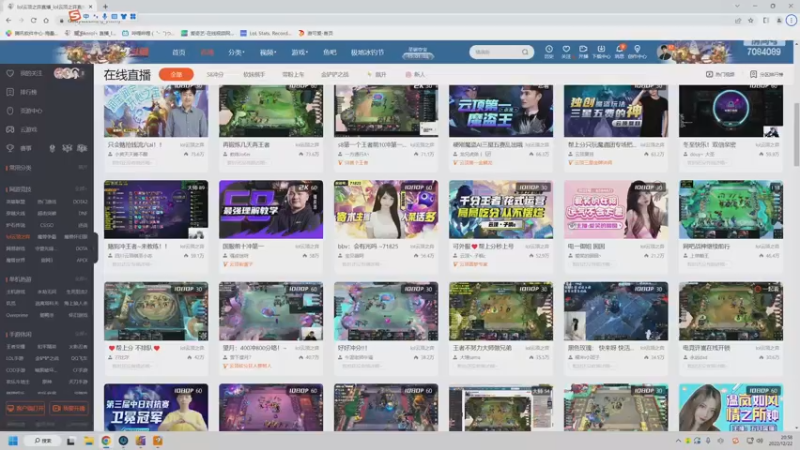Open the 热门视频 icon at top right

point(709,74)
